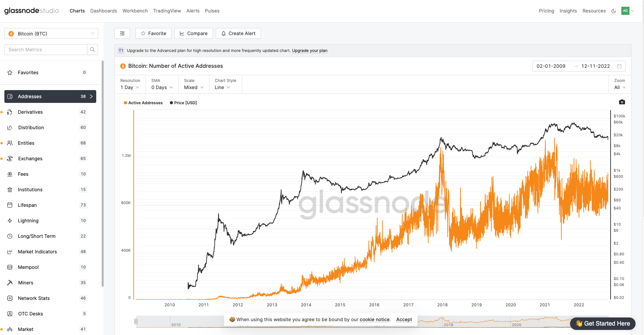Open Miners metrics category

coord(26,283)
